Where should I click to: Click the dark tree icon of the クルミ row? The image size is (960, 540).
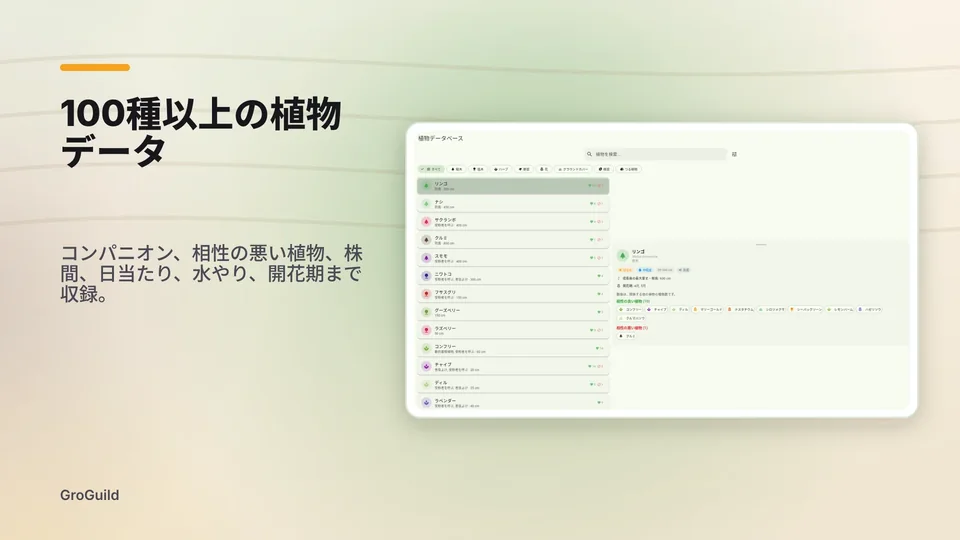(427, 240)
